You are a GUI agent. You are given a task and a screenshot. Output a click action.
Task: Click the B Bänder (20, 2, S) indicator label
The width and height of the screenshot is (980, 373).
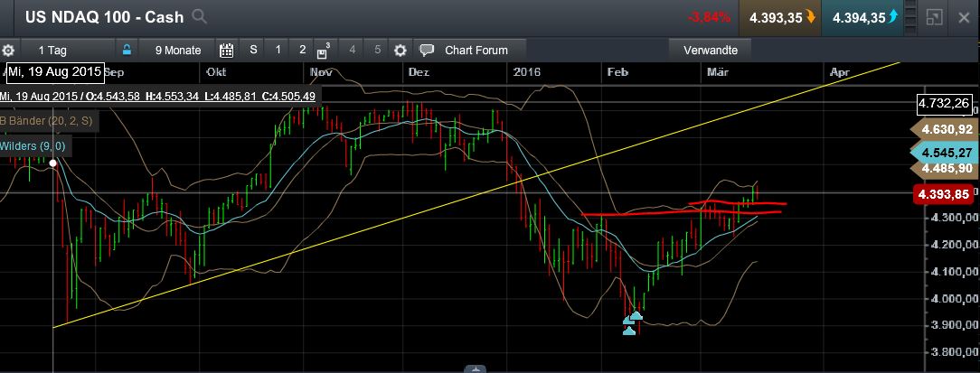click(x=48, y=121)
